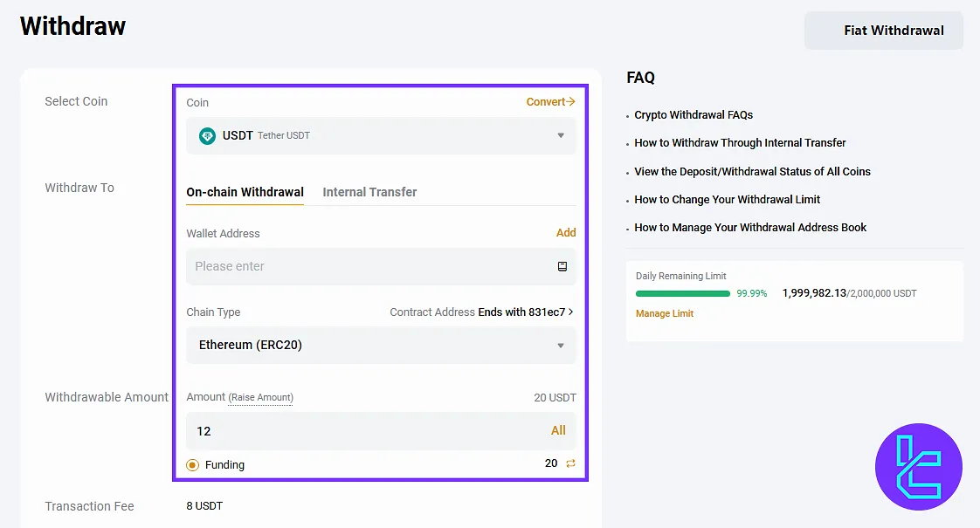Click the 1,999,982.13 remaining limit value
The height and width of the screenshot is (528, 980).
[814, 293]
